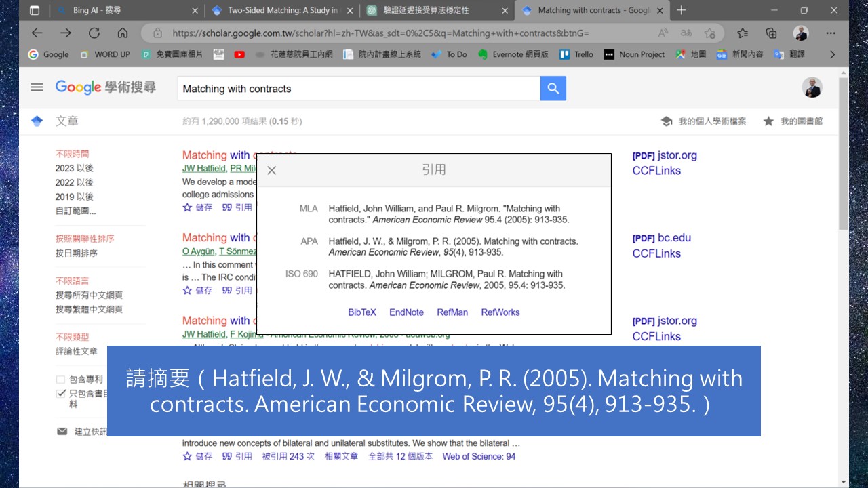Click the browser home icon

coord(123,33)
